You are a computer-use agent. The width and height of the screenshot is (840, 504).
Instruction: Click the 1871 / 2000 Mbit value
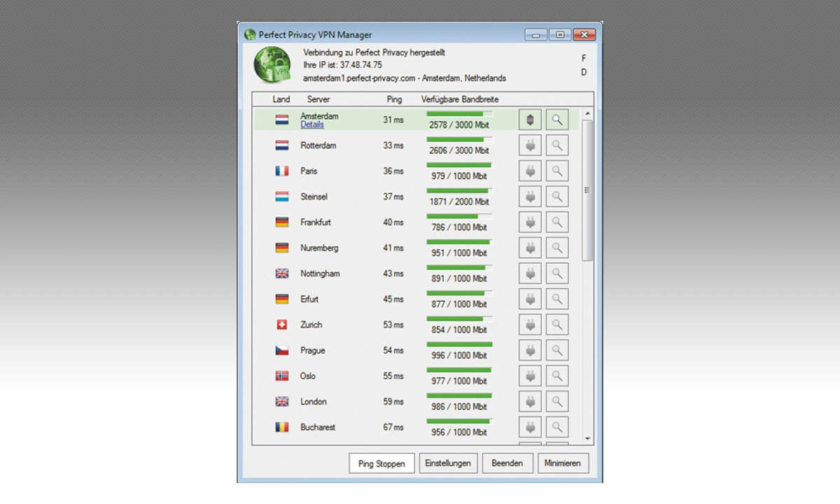pos(459,202)
